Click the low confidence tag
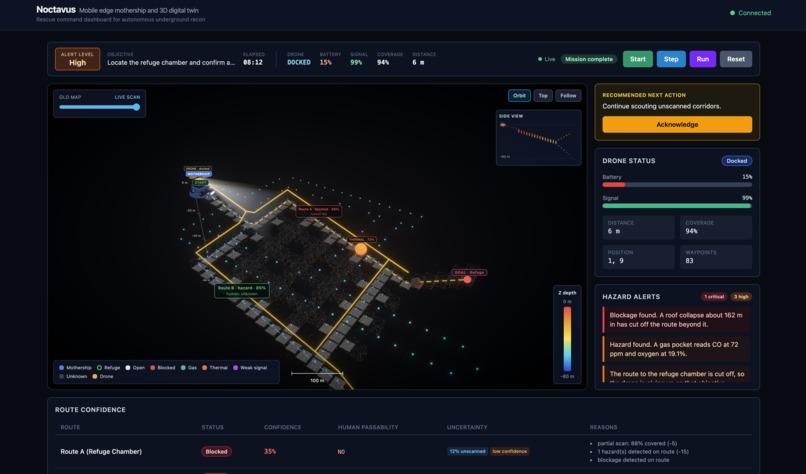The height and width of the screenshot is (474, 806). (509, 451)
